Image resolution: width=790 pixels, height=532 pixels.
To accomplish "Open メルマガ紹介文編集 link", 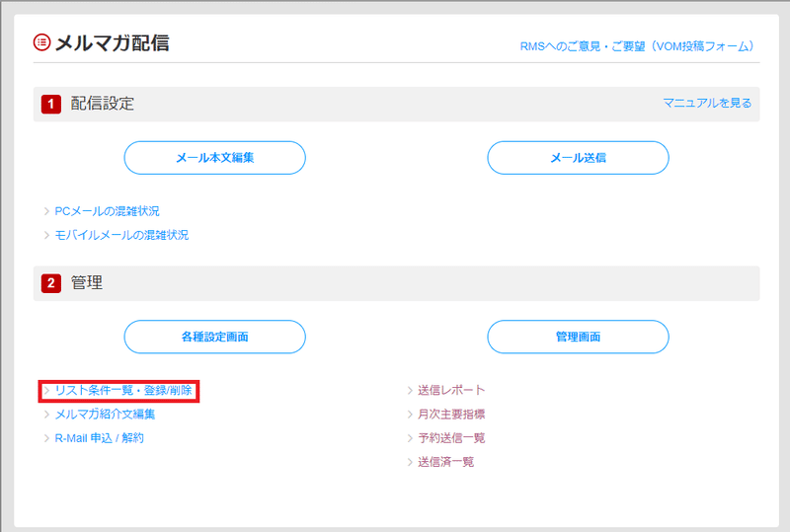I will (105, 415).
